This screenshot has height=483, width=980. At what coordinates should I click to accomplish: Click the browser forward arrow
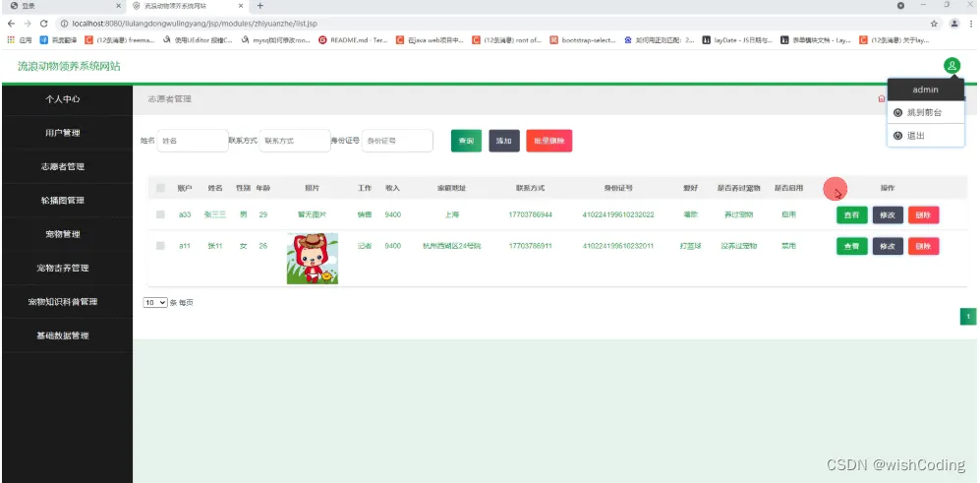(27, 24)
